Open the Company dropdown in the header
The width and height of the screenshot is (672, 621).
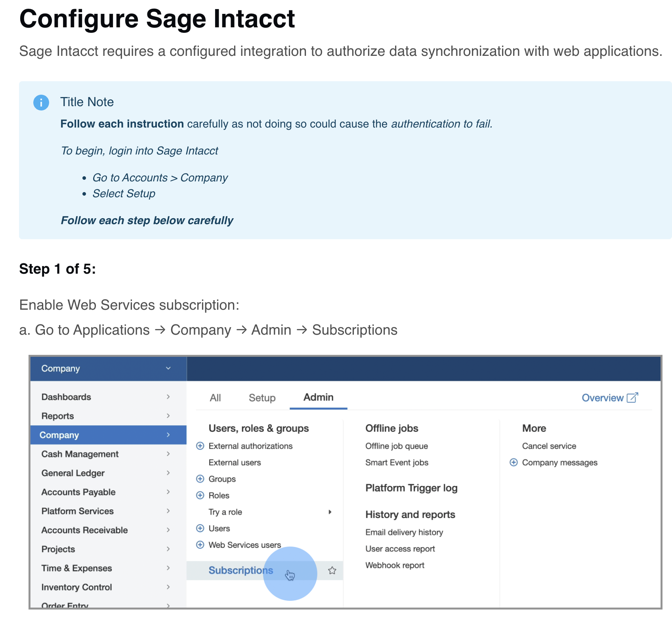tap(109, 369)
